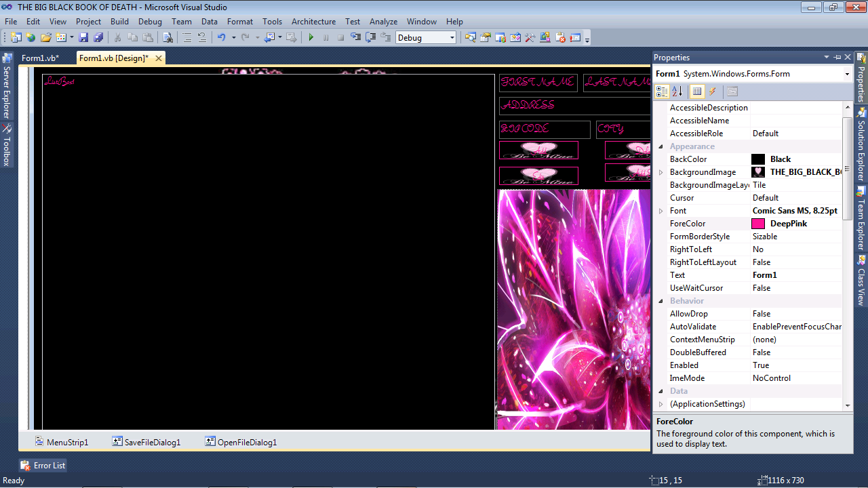Click the FIRST NAME textbox on the form

pyautogui.click(x=538, y=83)
